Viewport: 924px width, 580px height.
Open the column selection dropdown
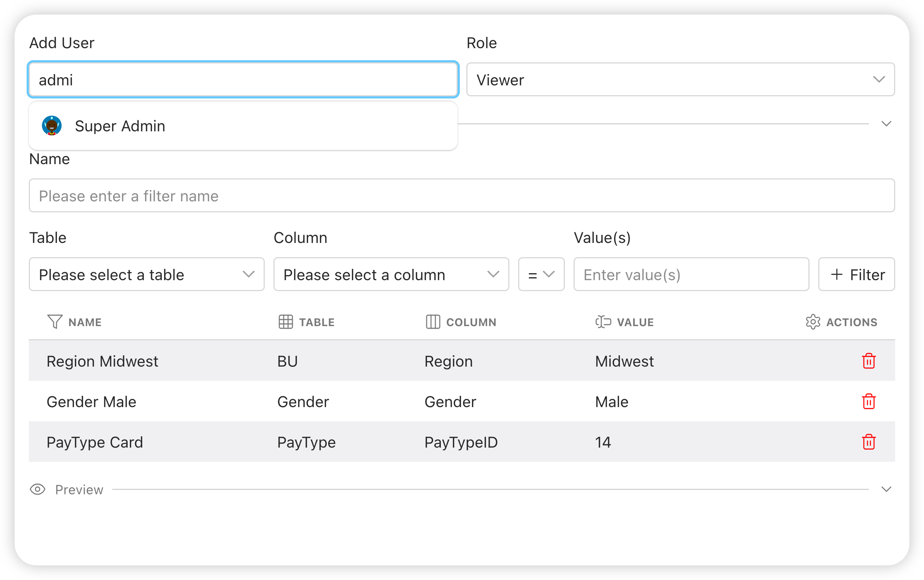(391, 275)
